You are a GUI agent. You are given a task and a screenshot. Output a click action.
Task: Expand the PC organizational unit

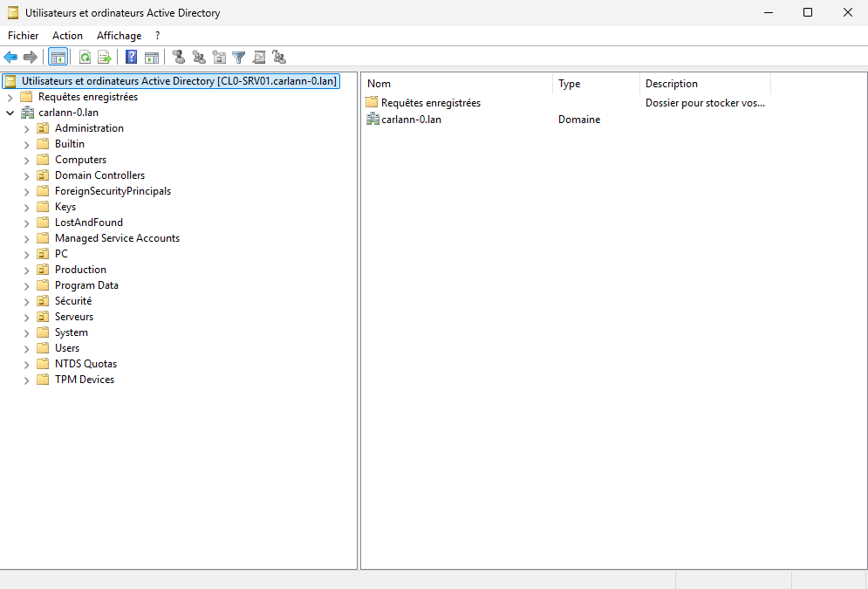click(x=26, y=255)
